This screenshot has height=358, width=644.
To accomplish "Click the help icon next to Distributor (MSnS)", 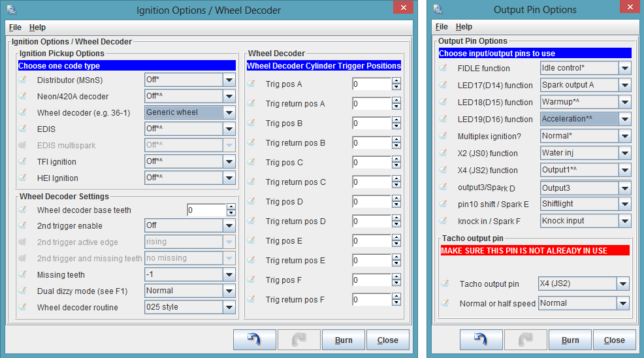I will coord(23,80).
